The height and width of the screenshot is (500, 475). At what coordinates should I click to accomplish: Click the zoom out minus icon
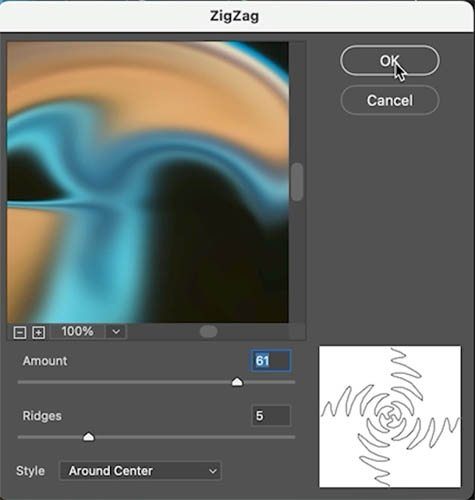pos(20,332)
